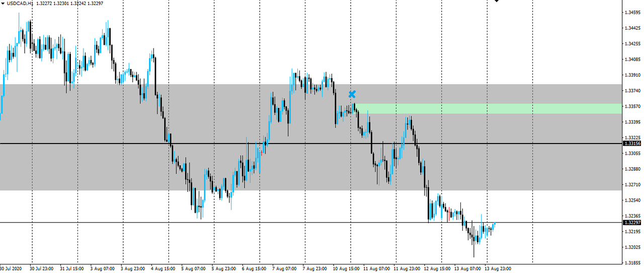
Task: Click the 1.34425 price axis label
Action: tap(633, 28)
